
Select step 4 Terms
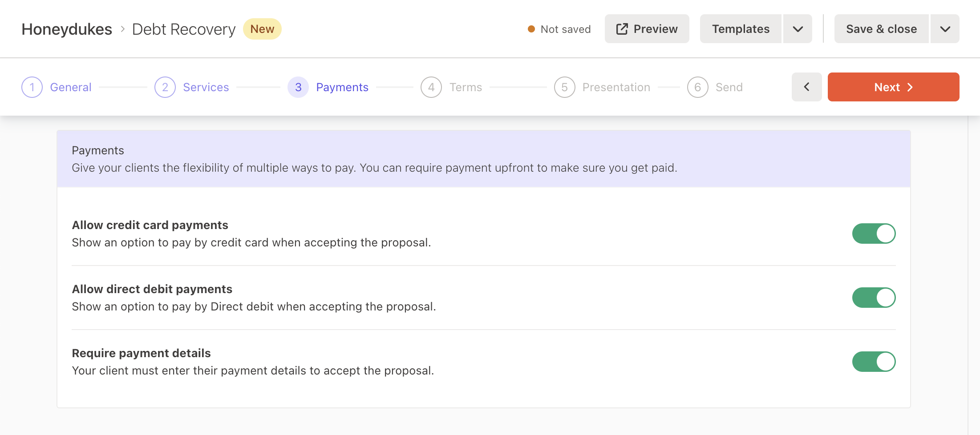pyautogui.click(x=451, y=87)
